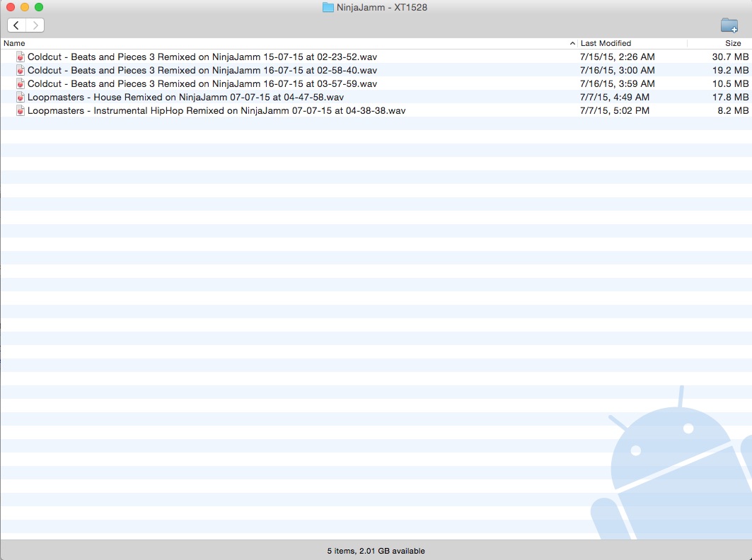
Task: Click the file icon for the Loopmasters House file
Action: pyautogui.click(x=21, y=97)
